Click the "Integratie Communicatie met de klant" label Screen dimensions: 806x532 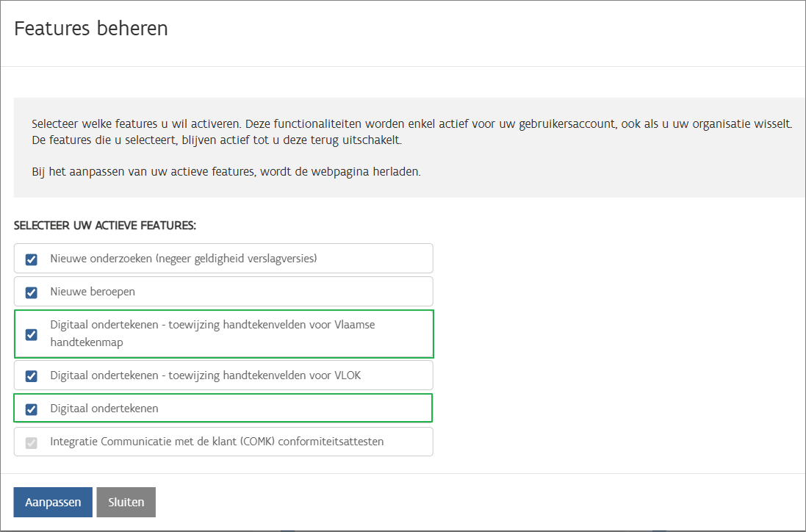217,442
